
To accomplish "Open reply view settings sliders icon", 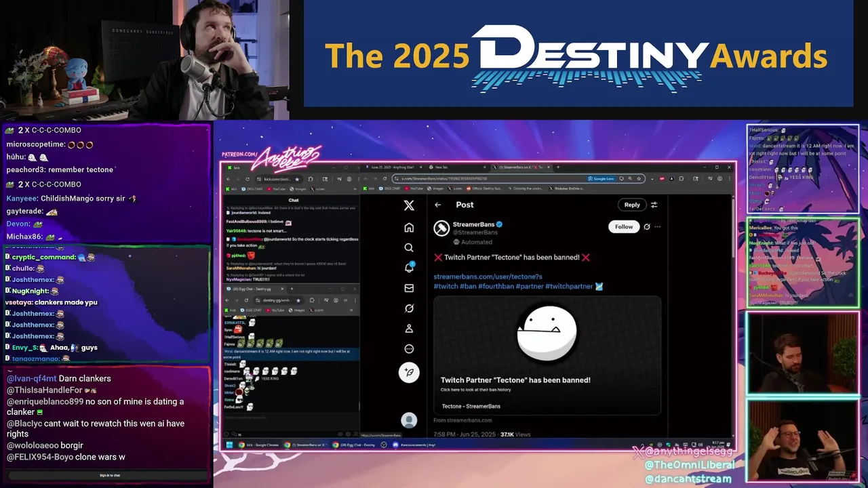I will 654,205.
